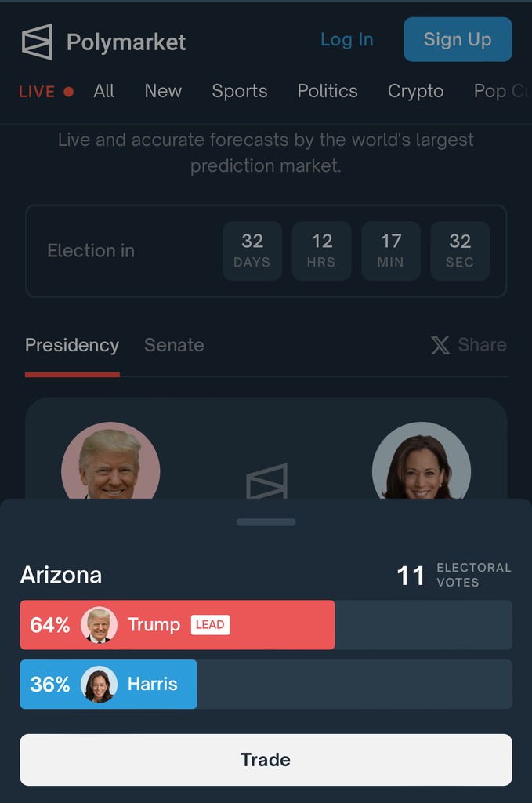Go to the Crypto category

pyautogui.click(x=415, y=91)
